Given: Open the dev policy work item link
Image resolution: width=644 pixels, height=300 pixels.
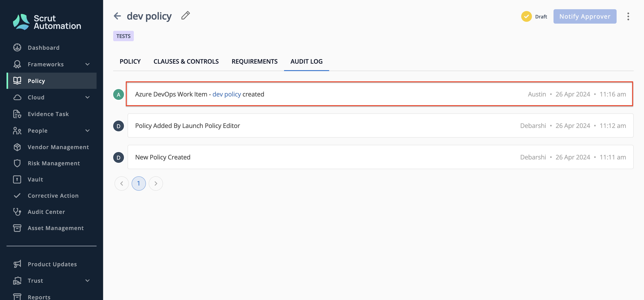Looking at the screenshot, I should (x=227, y=94).
